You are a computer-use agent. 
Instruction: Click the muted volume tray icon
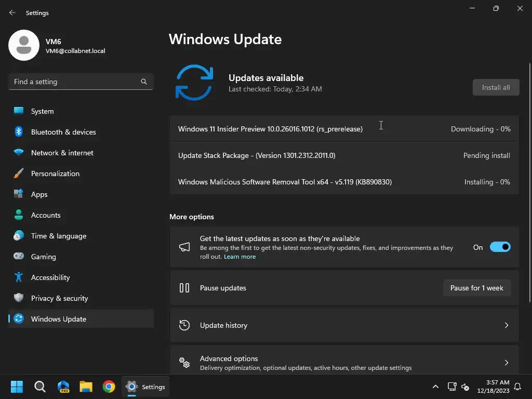[x=465, y=387]
